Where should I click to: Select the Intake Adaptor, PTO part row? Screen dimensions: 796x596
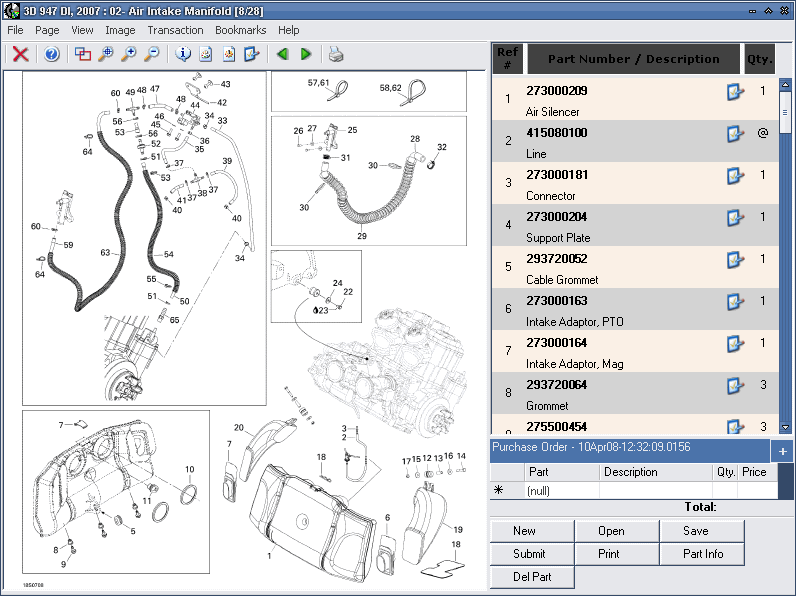[x=620, y=310]
